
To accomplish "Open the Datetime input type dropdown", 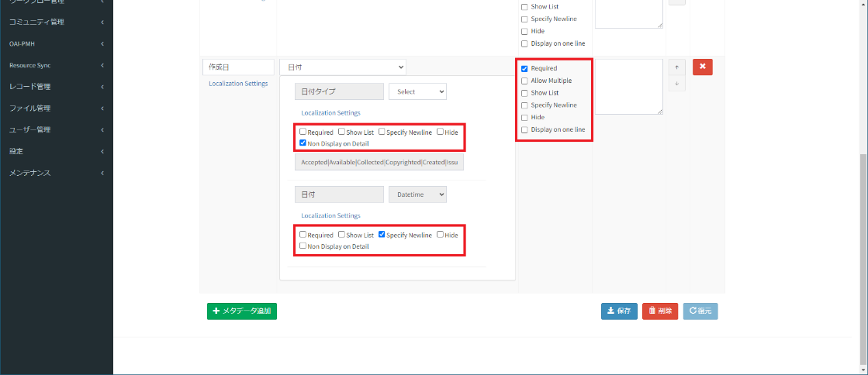I will pyautogui.click(x=417, y=195).
